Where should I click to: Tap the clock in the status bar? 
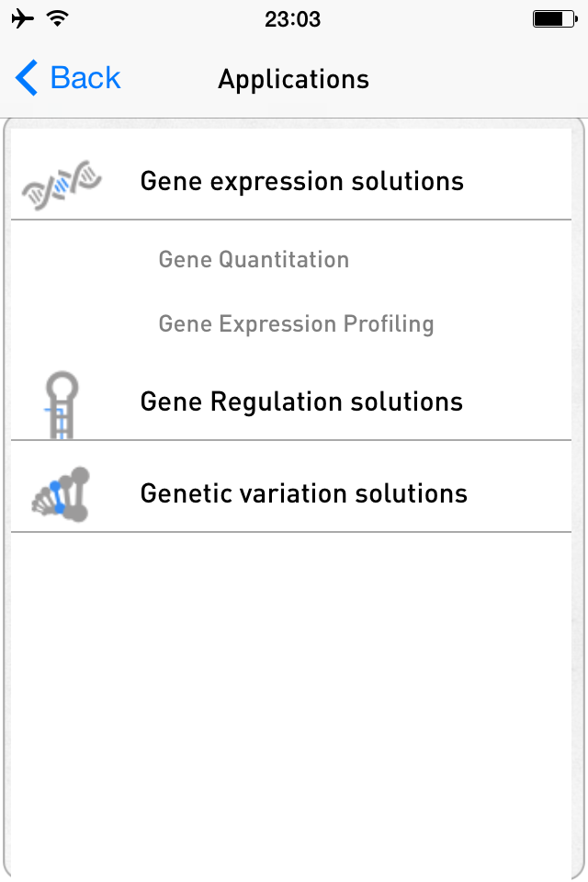click(293, 18)
